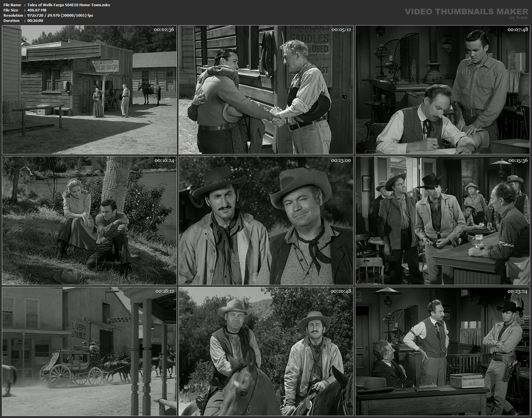Select the thumbnail at timestamp 00:13:00
This screenshot has height=418, width=532.
click(266, 220)
